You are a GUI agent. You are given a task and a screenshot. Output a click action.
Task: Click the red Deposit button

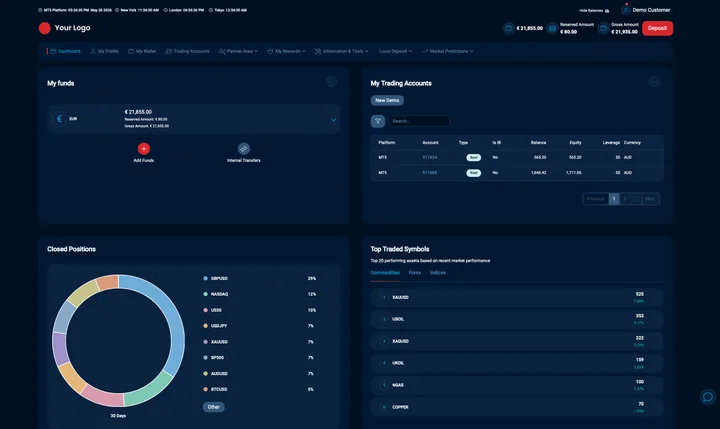[x=658, y=28]
